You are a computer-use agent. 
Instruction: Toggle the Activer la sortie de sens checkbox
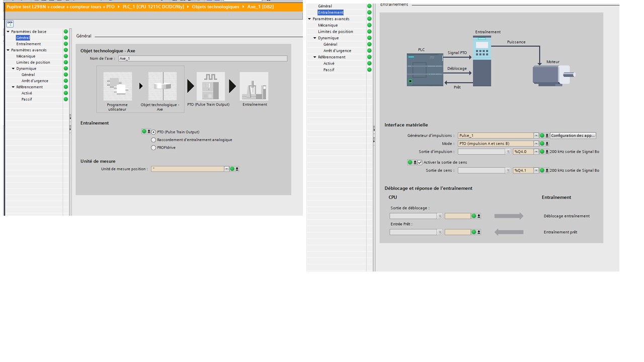tap(420, 162)
